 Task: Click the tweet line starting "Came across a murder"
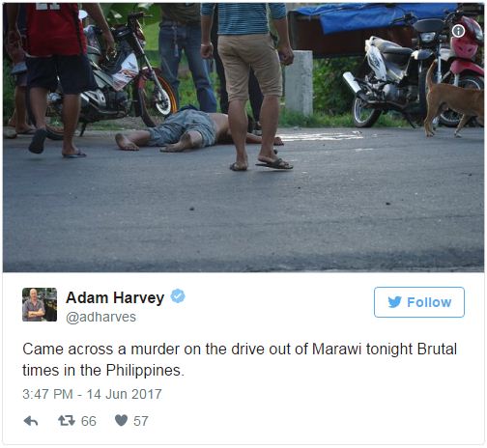pyautogui.click(x=240, y=350)
